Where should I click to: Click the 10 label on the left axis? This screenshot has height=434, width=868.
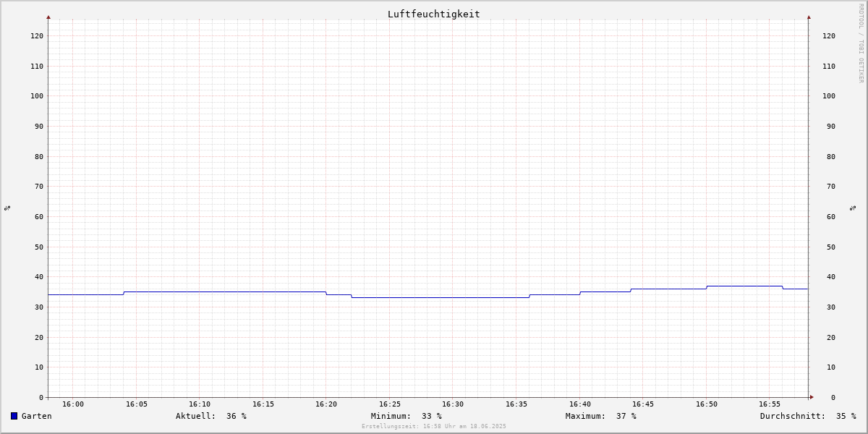(39, 367)
